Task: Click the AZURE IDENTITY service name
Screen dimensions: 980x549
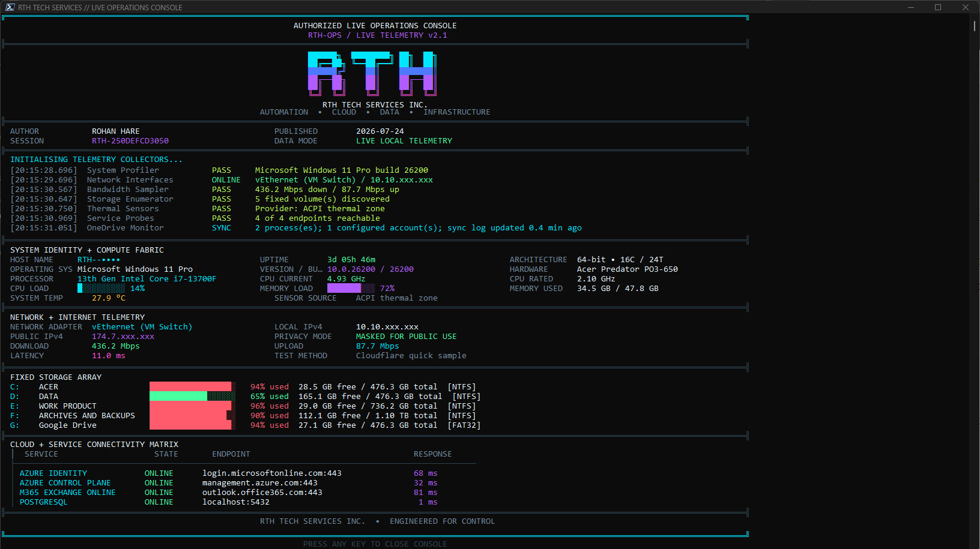Action: (53, 473)
